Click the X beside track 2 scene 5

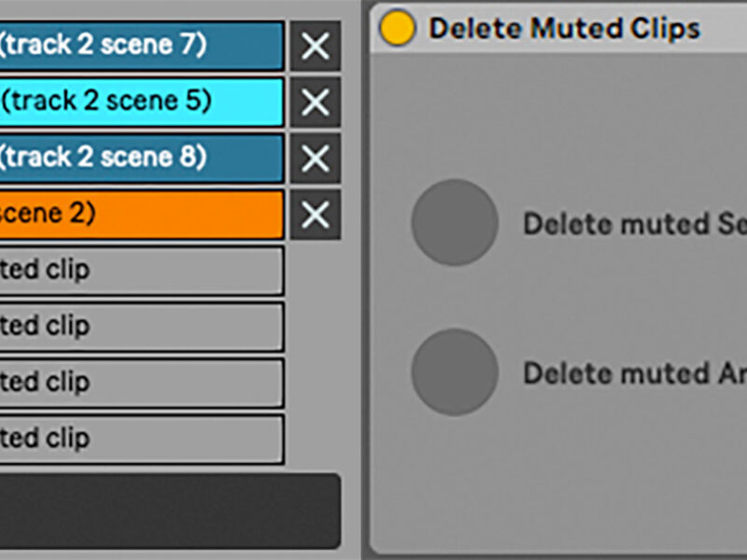coord(315,102)
